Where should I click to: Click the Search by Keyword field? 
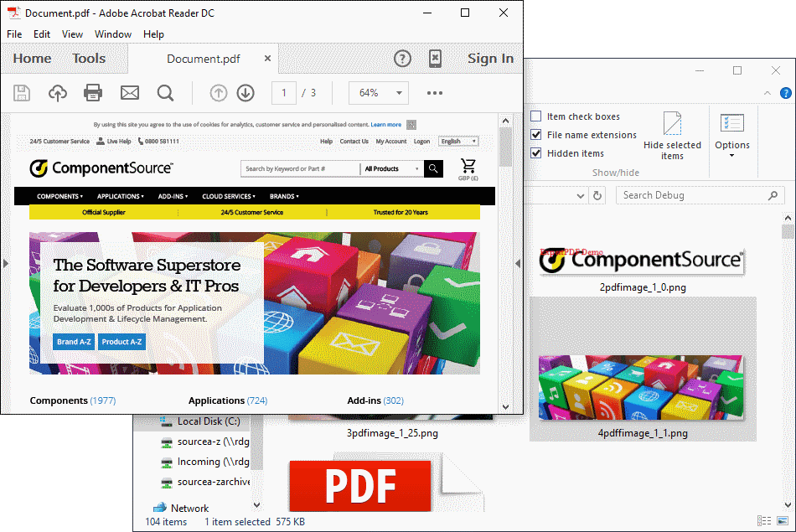pyautogui.click(x=299, y=168)
